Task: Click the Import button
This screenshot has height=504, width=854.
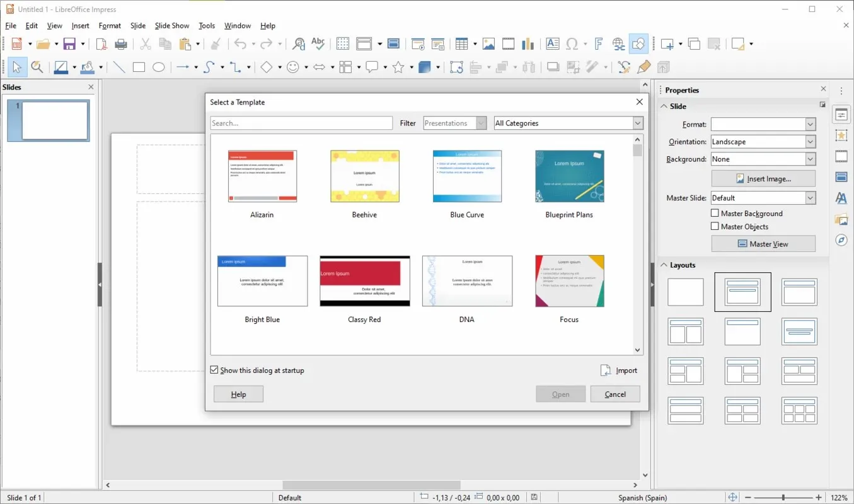Action: pos(619,370)
